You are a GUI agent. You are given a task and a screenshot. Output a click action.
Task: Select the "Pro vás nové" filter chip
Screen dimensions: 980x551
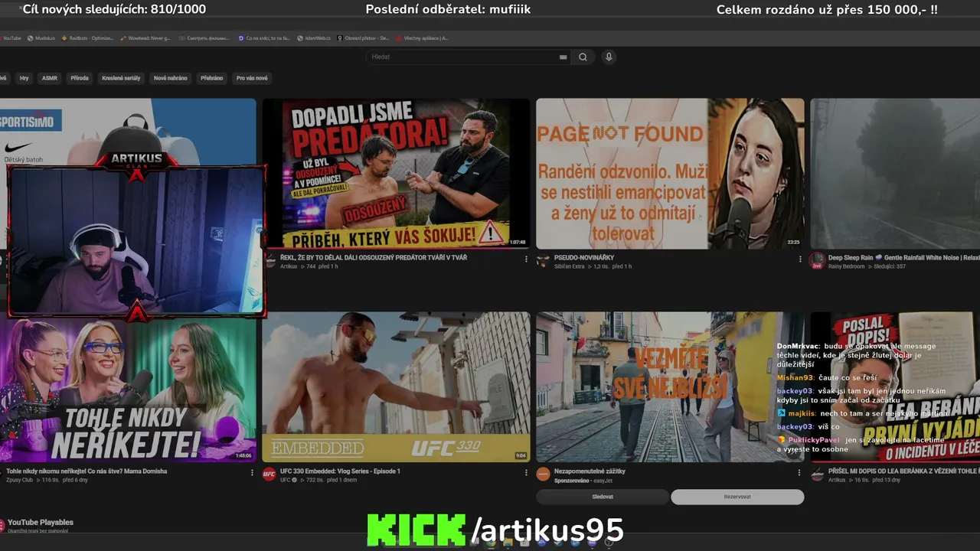(x=252, y=78)
